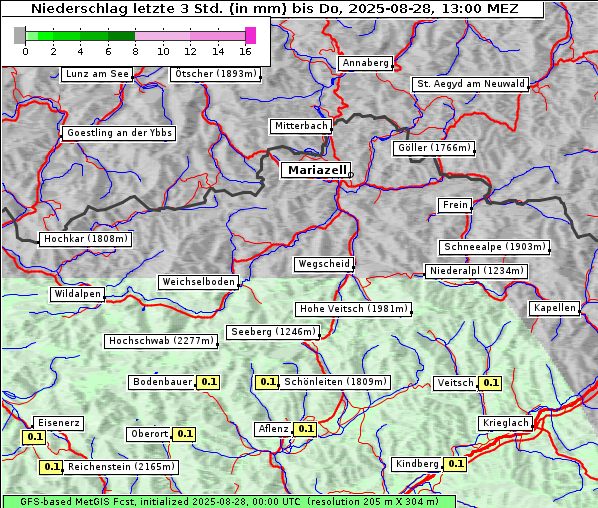Select the Lunz am See label
Viewport: 598px width, 508px height.
click(x=97, y=74)
